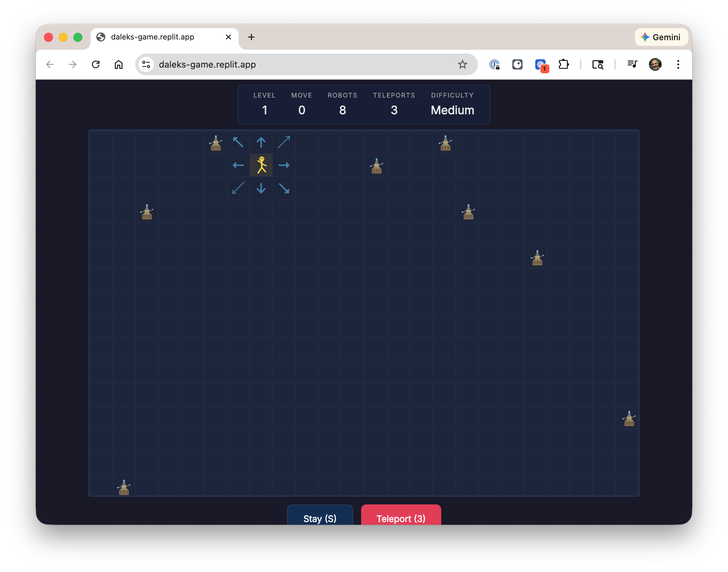728x572 pixels.
Task: Reload the page
Action: click(96, 64)
